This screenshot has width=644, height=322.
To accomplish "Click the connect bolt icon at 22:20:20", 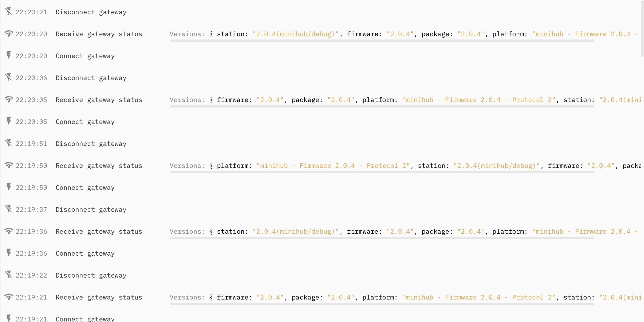I will 8,55.
